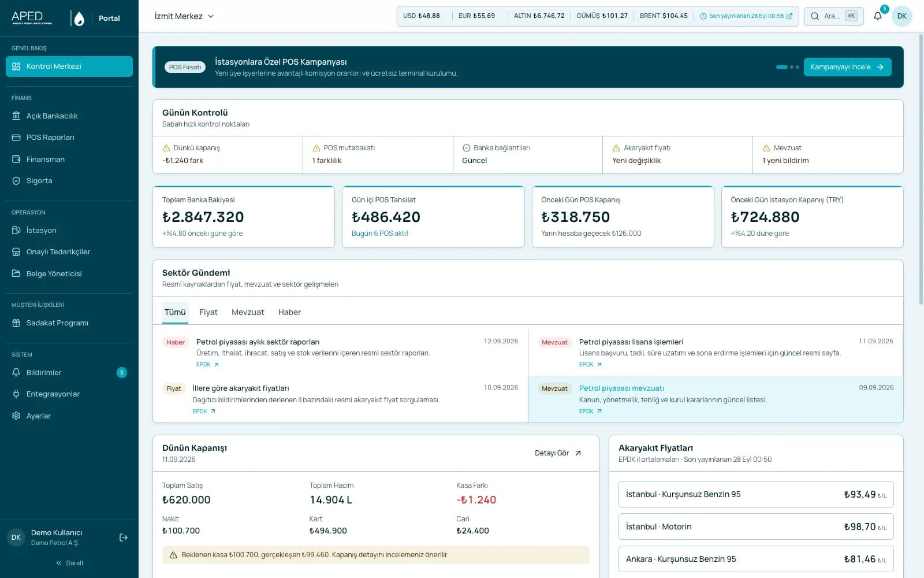Screen dimensions: 924x578
Task: Click the Gün İçi POS Tahsilat card
Action: tap(433, 217)
